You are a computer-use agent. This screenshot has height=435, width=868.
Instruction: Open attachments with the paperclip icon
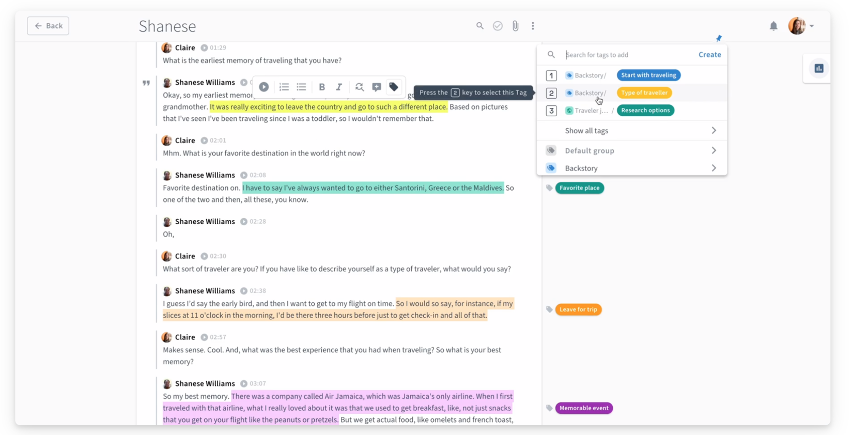pos(515,26)
